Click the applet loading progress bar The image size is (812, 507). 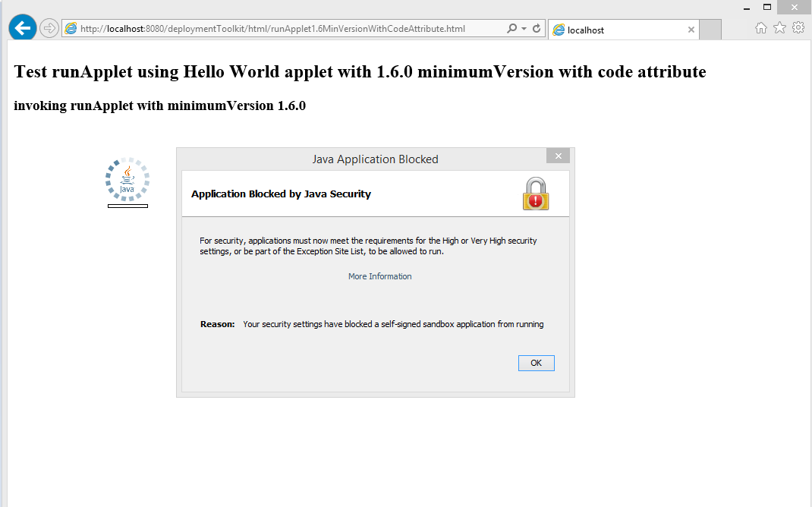(127, 206)
